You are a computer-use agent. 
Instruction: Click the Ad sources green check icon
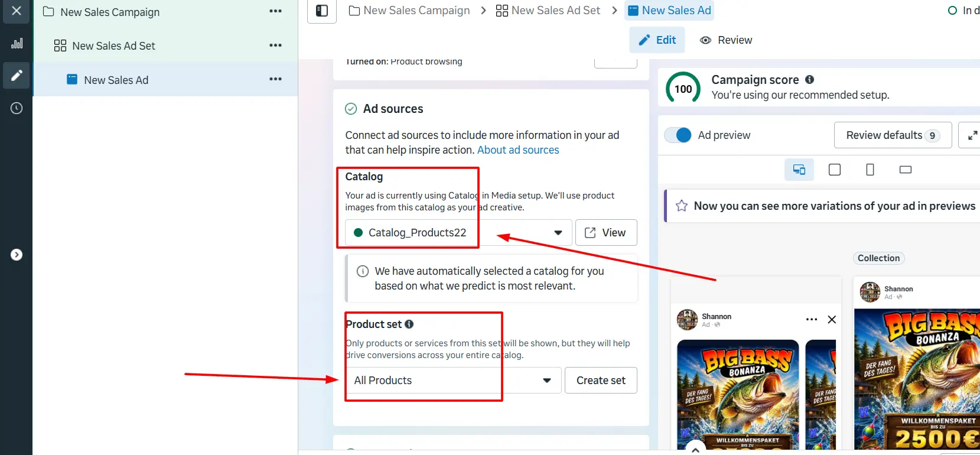(351, 109)
